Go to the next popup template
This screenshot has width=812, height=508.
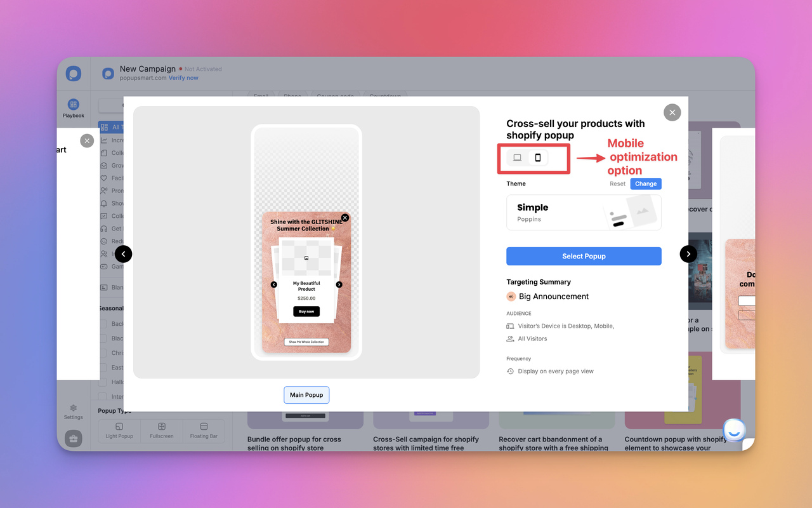[x=688, y=254]
